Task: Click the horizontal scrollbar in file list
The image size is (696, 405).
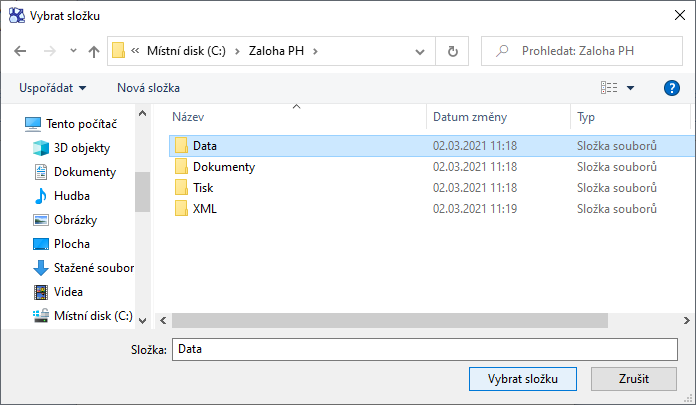Action: point(390,320)
